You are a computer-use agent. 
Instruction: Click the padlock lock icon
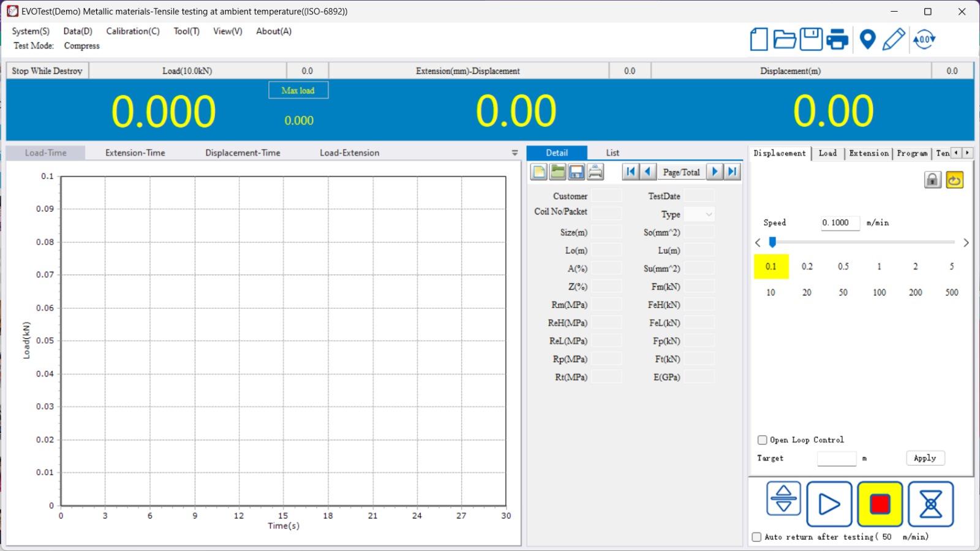(x=932, y=180)
